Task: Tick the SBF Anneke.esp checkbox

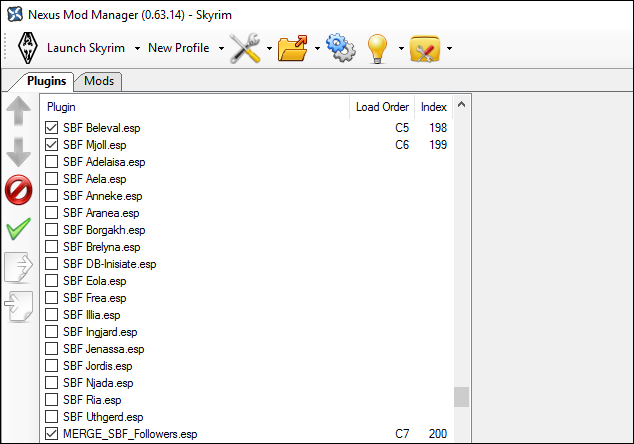Action: [51, 196]
